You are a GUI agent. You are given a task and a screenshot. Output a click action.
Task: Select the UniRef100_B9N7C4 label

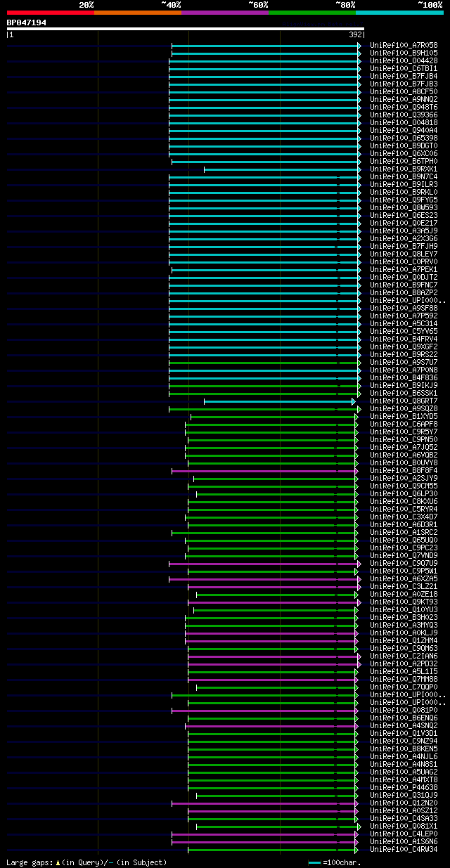(404, 176)
